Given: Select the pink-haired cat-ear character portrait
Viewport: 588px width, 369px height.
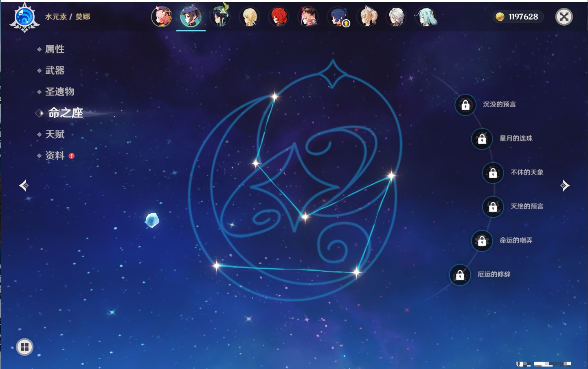Looking at the screenshot, I should tap(162, 17).
